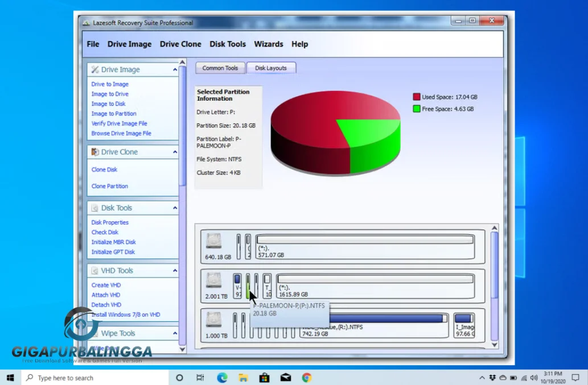Open Microsoft Store from the taskbar
Screen dimensions: 588x385
(x=264, y=378)
